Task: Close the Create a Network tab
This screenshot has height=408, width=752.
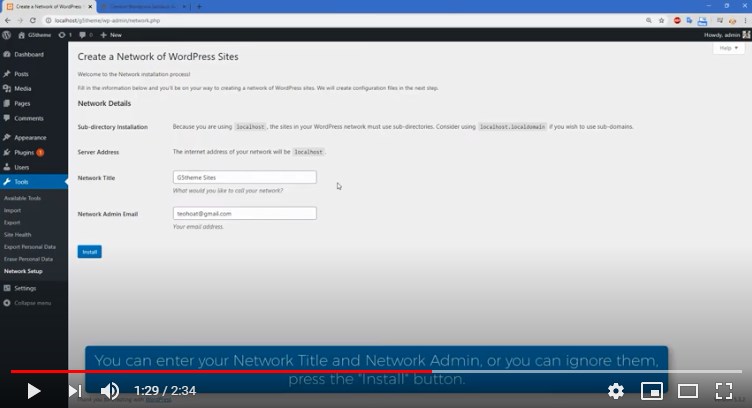Action: 90,7
